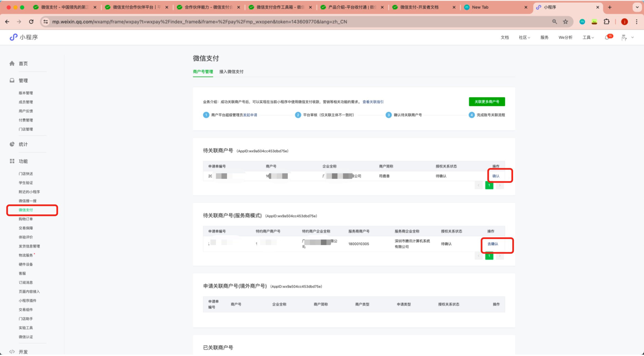Click the 查看关联指引 link
Image resolution: width=644 pixels, height=356 pixels.
(373, 102)
